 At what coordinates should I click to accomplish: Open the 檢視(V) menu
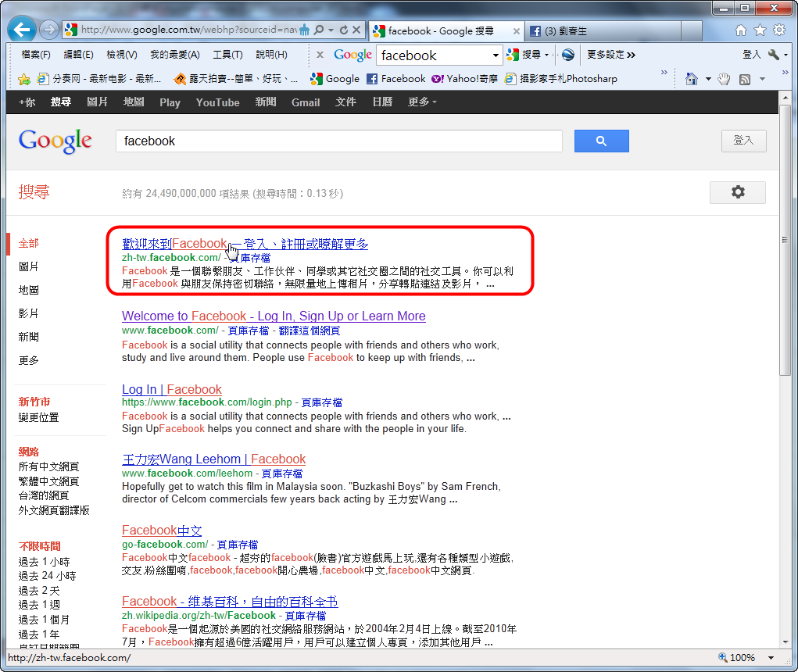pyautogui.click(x=122, y=55)
